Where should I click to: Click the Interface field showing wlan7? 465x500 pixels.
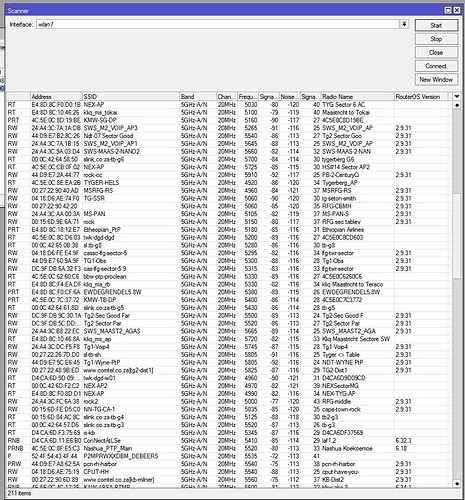click(217, 24)
